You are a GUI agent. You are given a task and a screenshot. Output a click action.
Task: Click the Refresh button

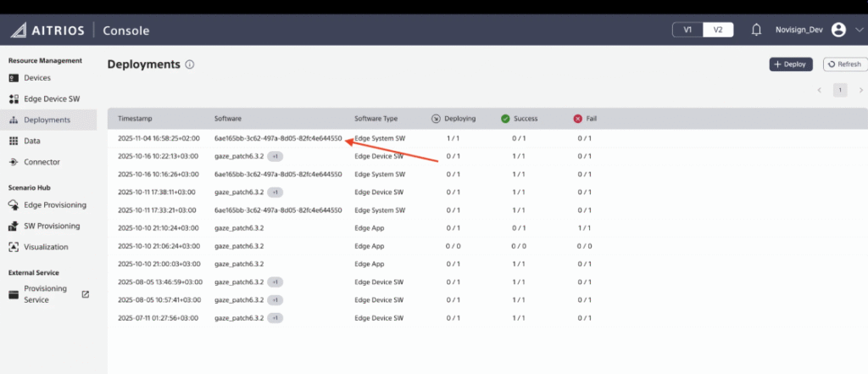click(844, 64)
